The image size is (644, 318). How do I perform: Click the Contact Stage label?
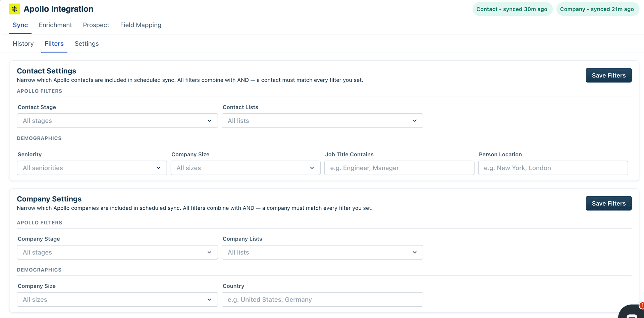tap(37, 107)
